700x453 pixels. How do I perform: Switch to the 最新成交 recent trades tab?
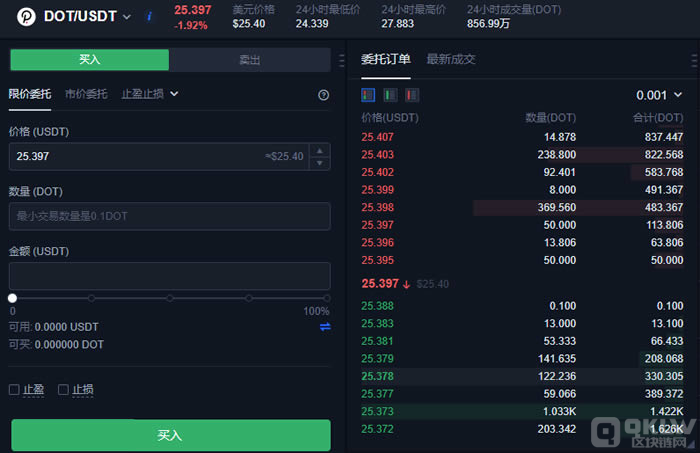tap(451, 59)
